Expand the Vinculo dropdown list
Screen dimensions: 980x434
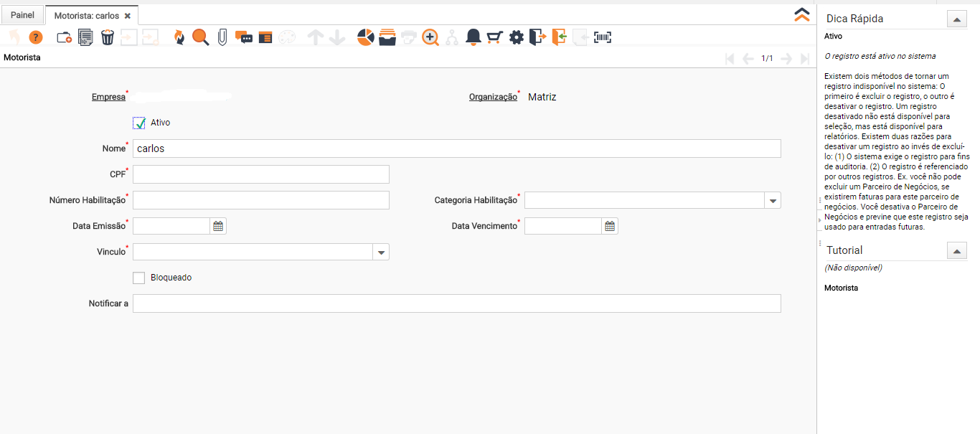(x=381, y=253)
